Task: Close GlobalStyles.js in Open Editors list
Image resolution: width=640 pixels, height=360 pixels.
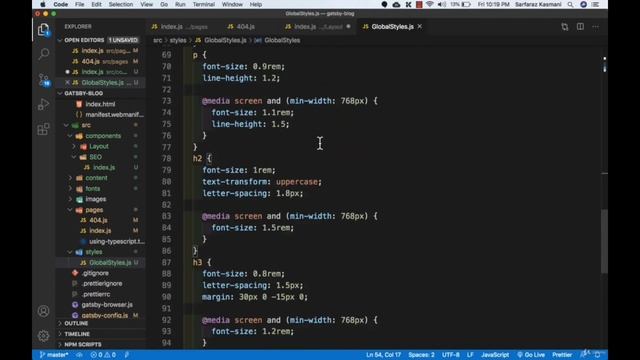Action: point(67,82)
